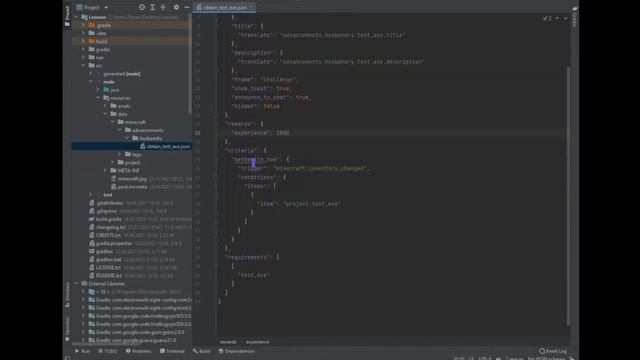Expand the .idea folder

coord(84,33)
